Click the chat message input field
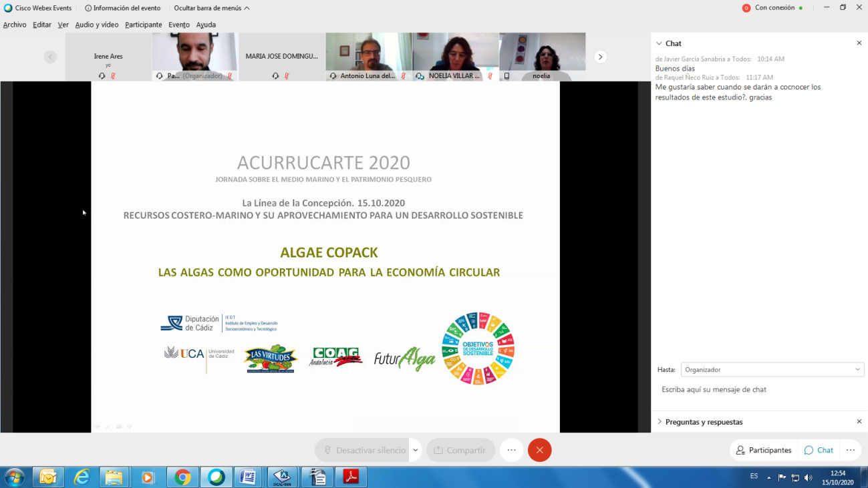The height and width of the screenshot is (488, 868). coord(758,389)
